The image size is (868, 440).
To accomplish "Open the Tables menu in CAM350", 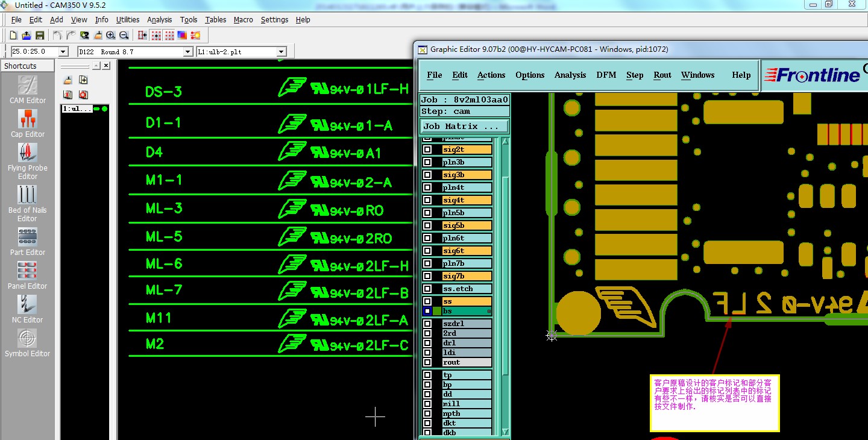I will pos(216,19).
